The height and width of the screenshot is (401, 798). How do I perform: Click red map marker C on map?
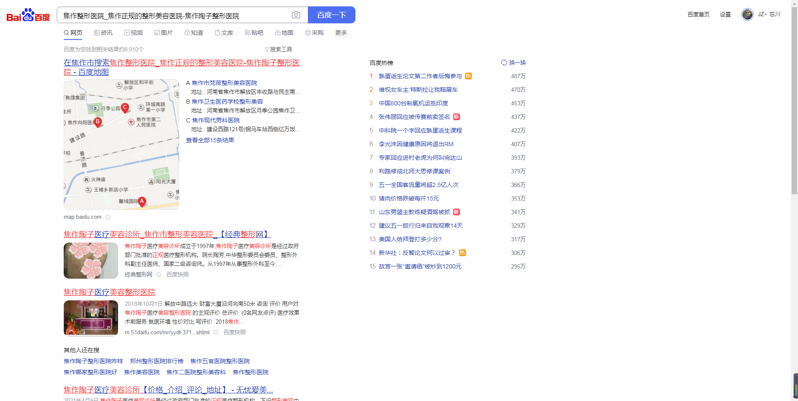tap(125, 107)
